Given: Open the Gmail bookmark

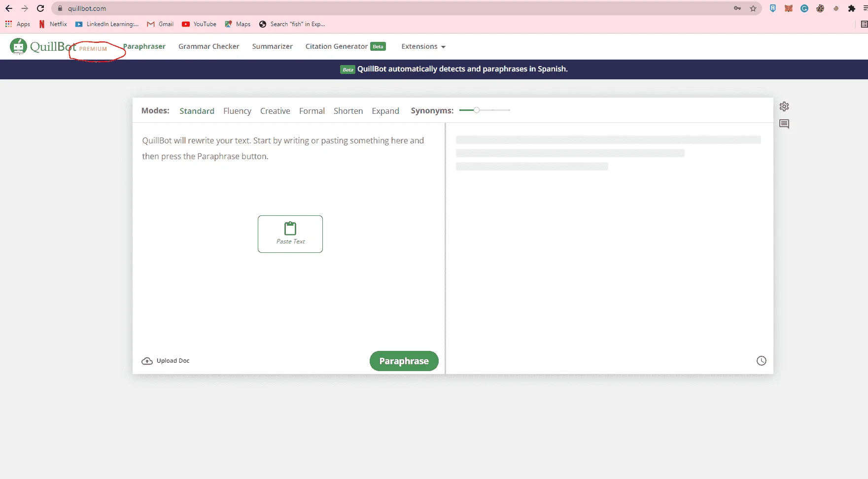Looking at the screenshot, I should click(160, 24).
